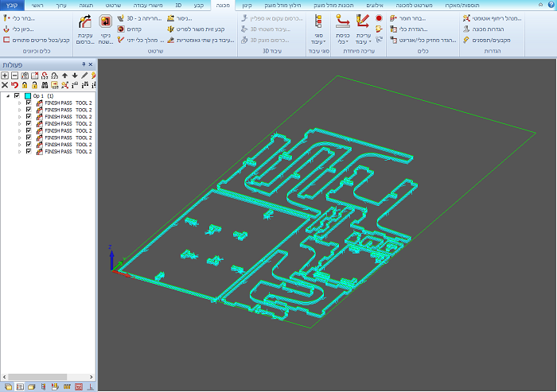Click the open padlock icon in operations toolbar

[34, 85]
